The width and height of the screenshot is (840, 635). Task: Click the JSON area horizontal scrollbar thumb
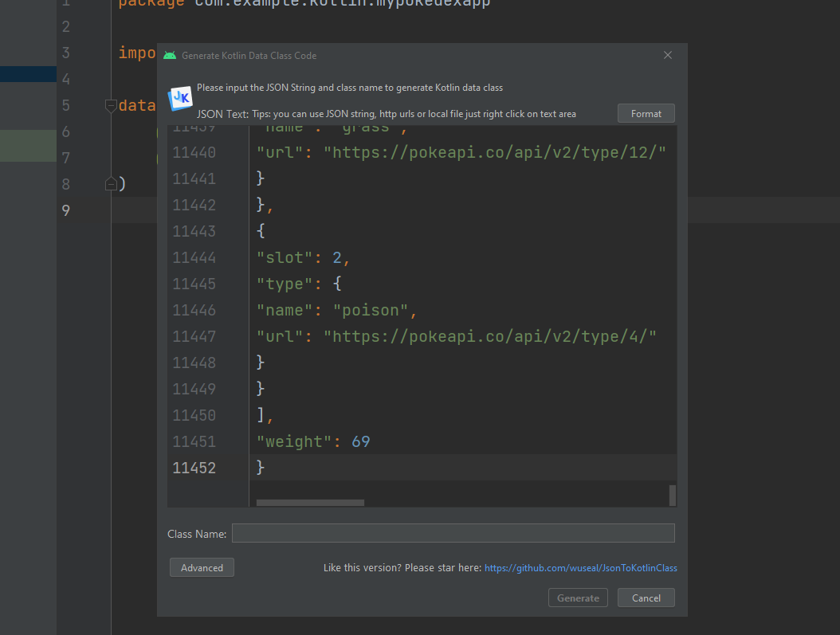point(310,503)
